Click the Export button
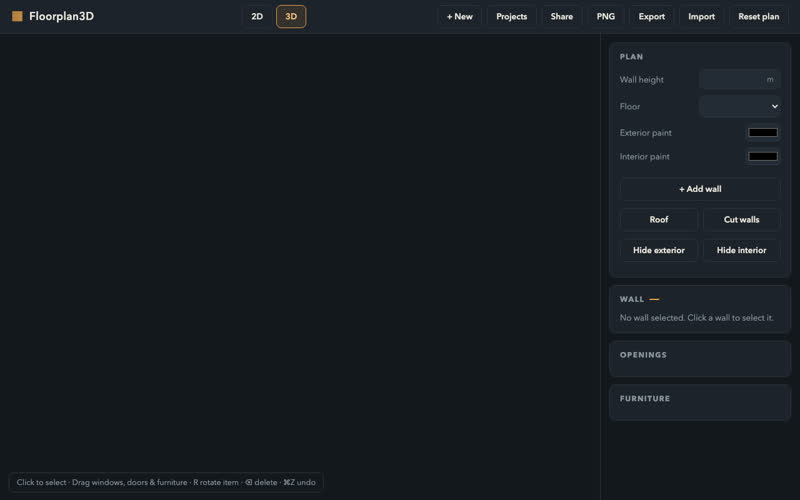 [652, 16]
